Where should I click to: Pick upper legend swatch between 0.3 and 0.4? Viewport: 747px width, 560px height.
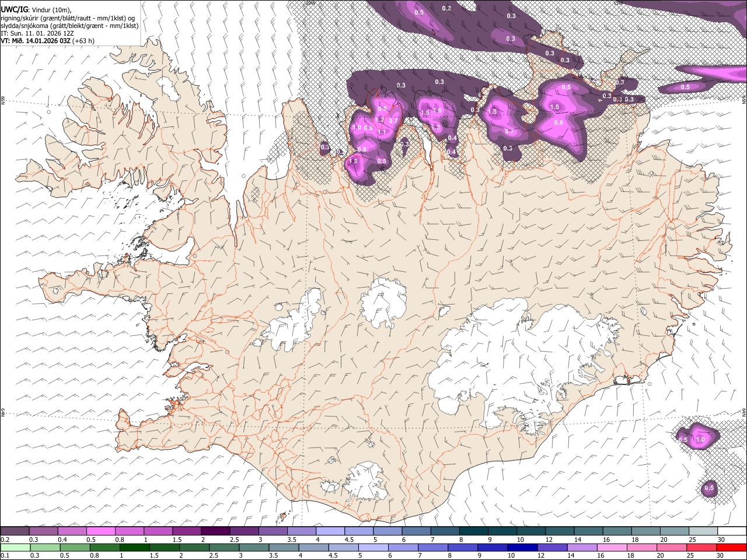(x=43, y=531)
